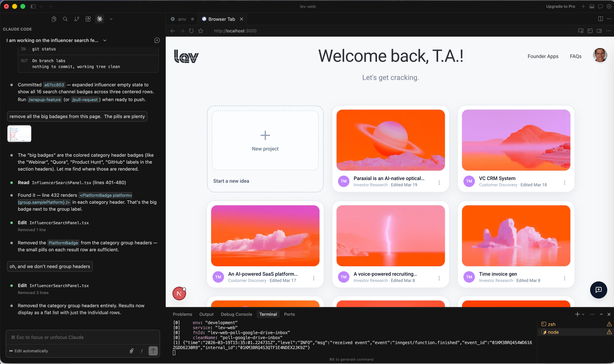This screenshot has width=614, height=364.
Task: Open the source control branch icon
Action: click(77, 19)
